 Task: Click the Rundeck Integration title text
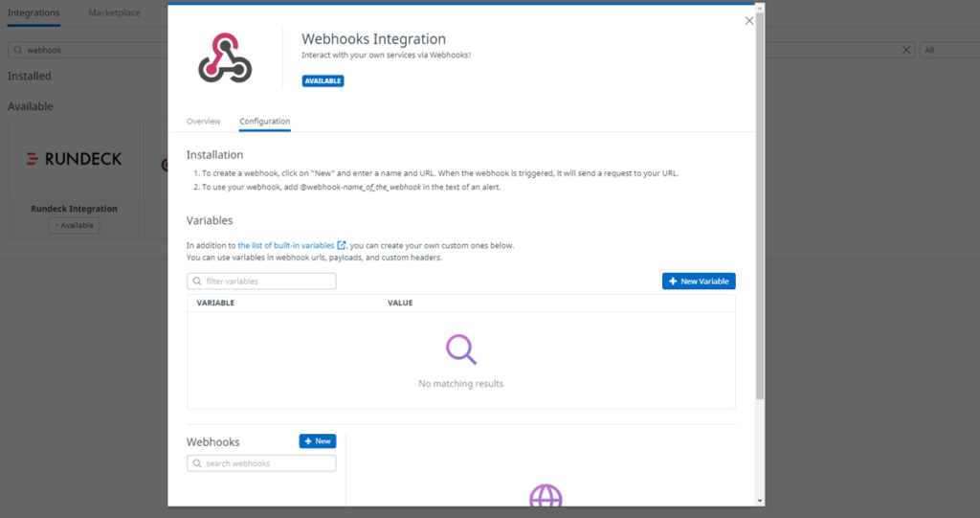[74, 209]
